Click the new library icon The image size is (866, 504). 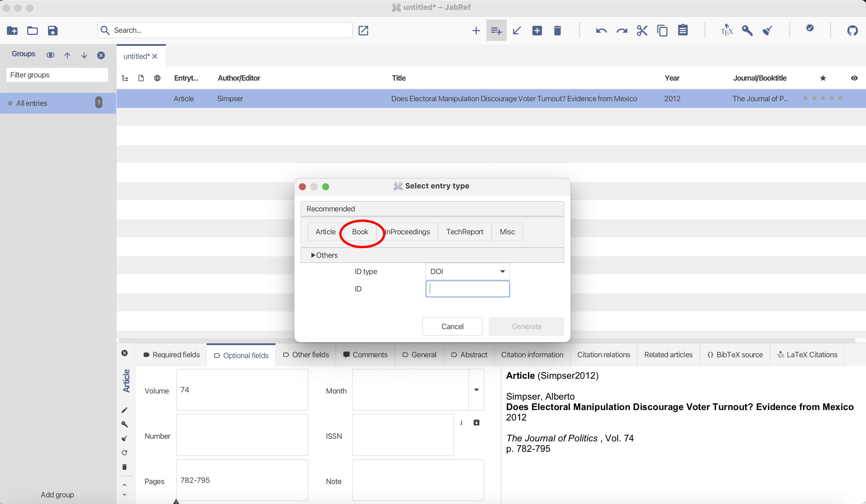[12, 30]
